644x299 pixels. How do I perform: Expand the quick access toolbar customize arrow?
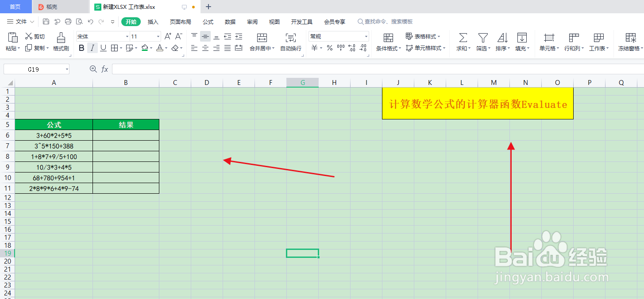[x=112, y=22]
